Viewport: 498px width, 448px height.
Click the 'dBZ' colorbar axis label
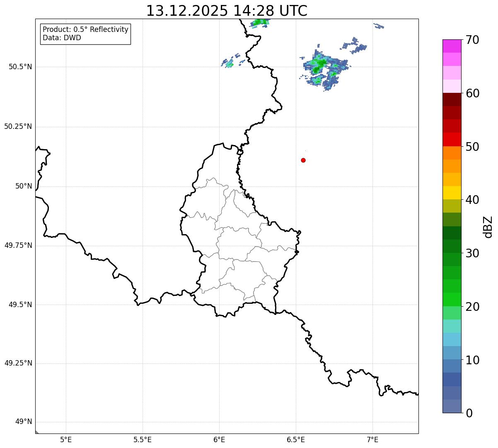tap(488, 227)
